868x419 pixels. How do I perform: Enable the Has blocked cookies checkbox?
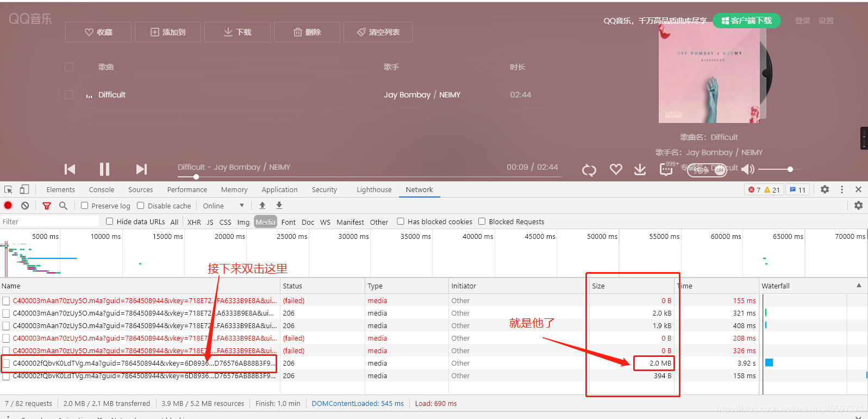pyautogui.click(x=401, y=221)
